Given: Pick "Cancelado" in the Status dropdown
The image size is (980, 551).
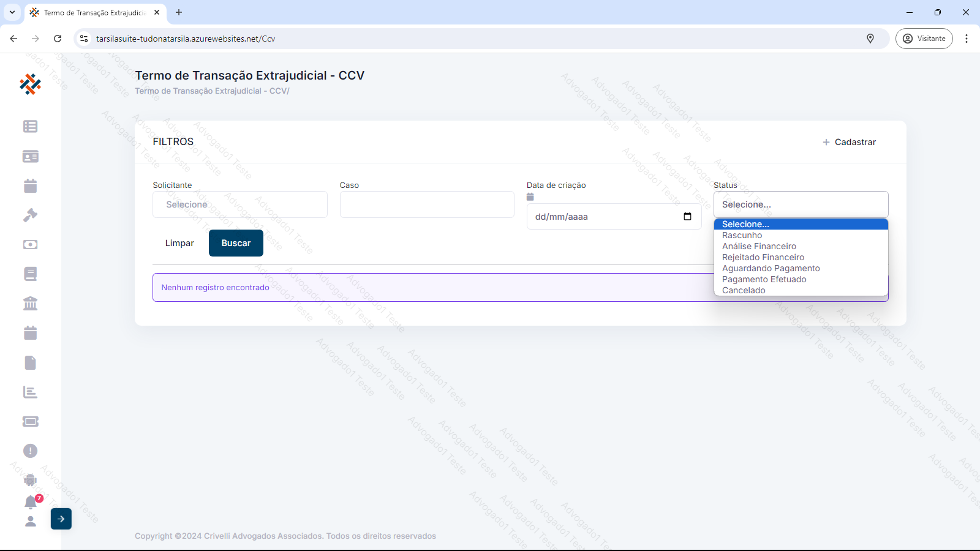Looking at the screenshot, I should click(744, 290).
